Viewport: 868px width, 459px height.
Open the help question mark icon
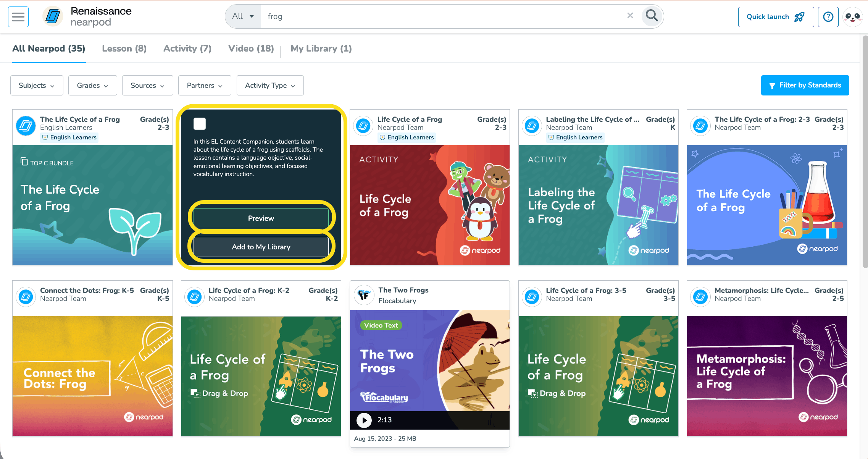tap(828, 17)
